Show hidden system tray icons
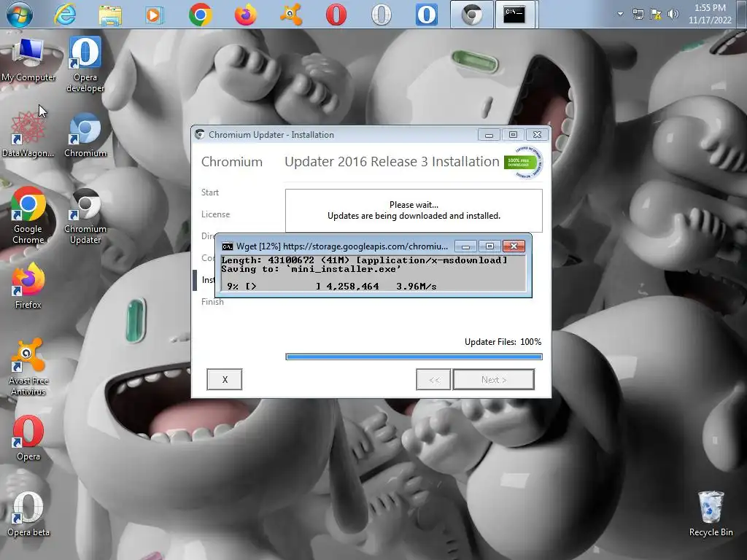The width and height of the screenshot is (747, 560). coord(620,14)
